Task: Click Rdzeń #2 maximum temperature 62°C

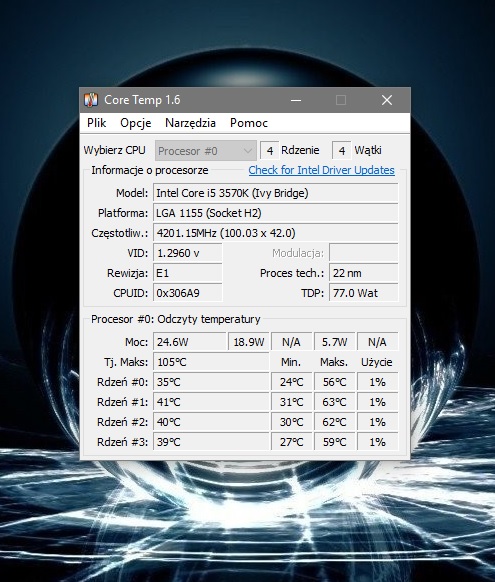Action: [x=334, y=422]
